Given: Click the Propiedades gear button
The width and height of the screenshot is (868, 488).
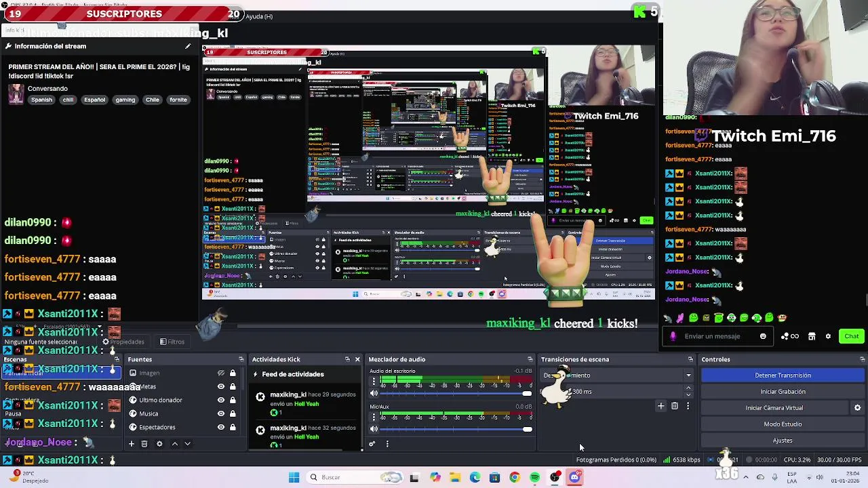Looking at the screenshot, I should pos(123,342).
